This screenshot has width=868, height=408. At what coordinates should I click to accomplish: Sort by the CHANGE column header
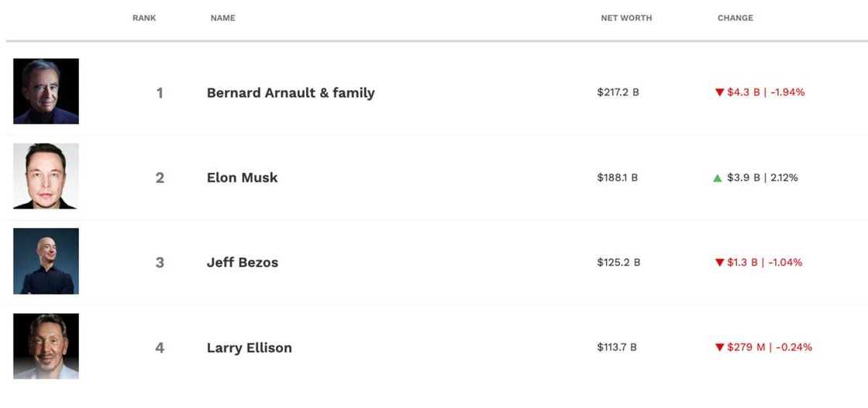735,18
